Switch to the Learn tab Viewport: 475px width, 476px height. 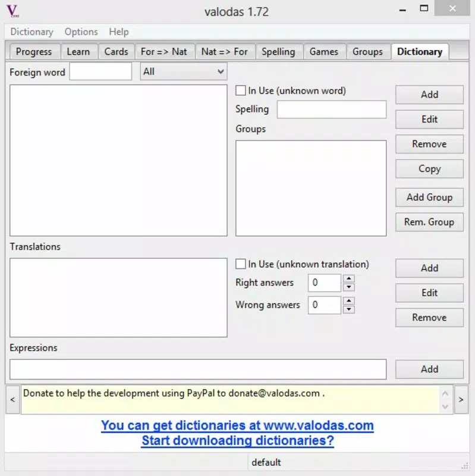pos(78,52)
